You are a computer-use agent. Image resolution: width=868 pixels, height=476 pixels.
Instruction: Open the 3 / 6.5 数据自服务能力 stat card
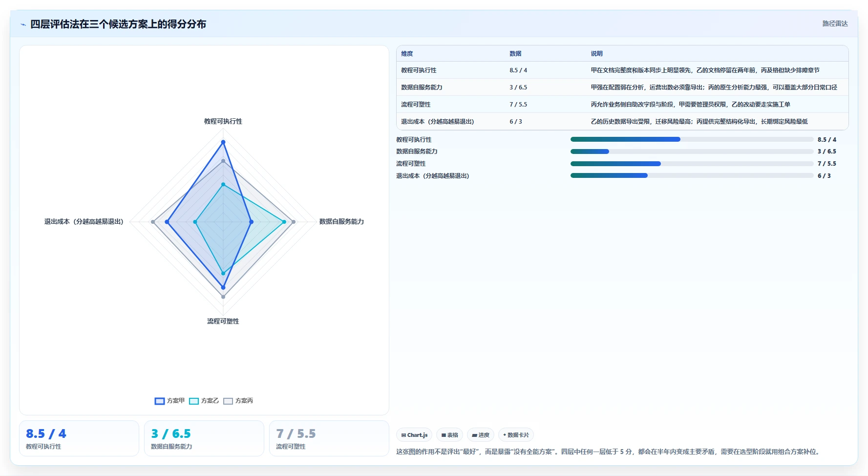(204, 438)
